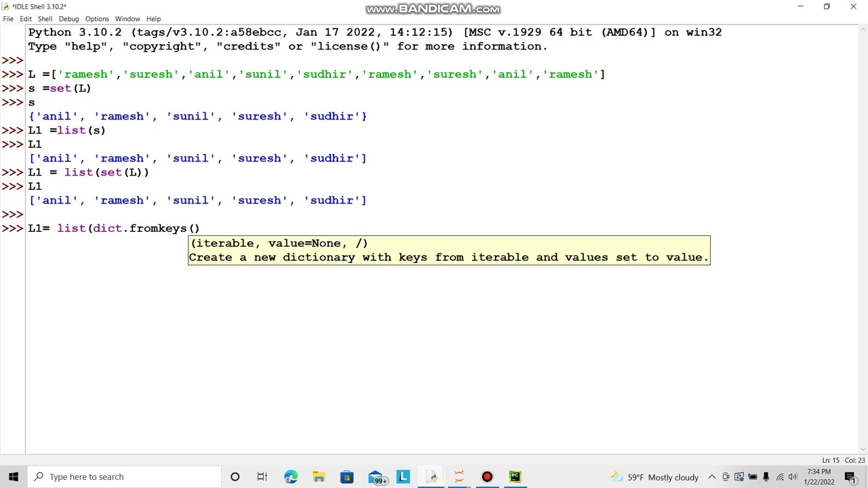868x488 pixels.
Task: Show hidden system tray icons
Action: 712,477
